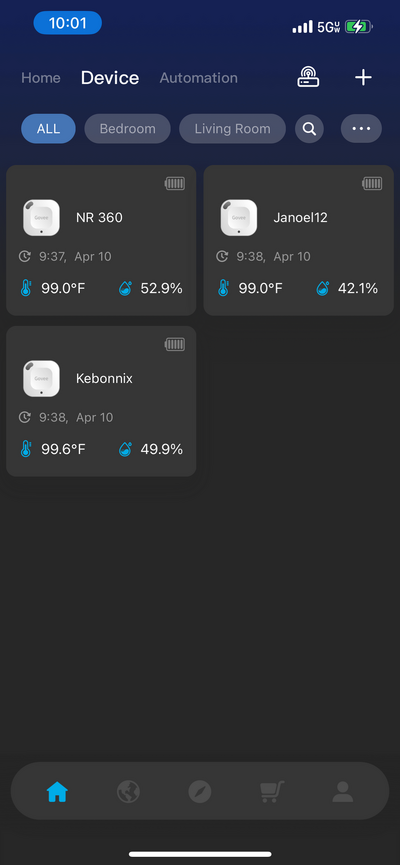Open the three-dots more options button
The image size is (400, 865).
click(361, 129)
